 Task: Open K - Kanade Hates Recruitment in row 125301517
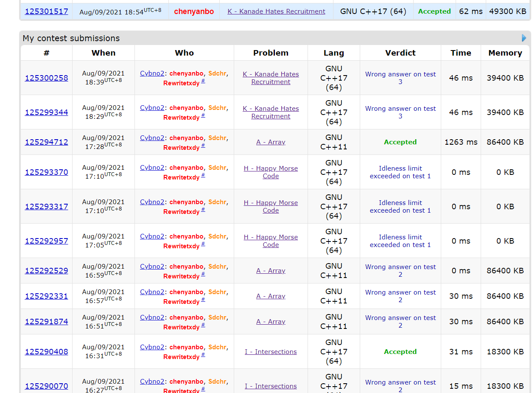coord(276,11)
